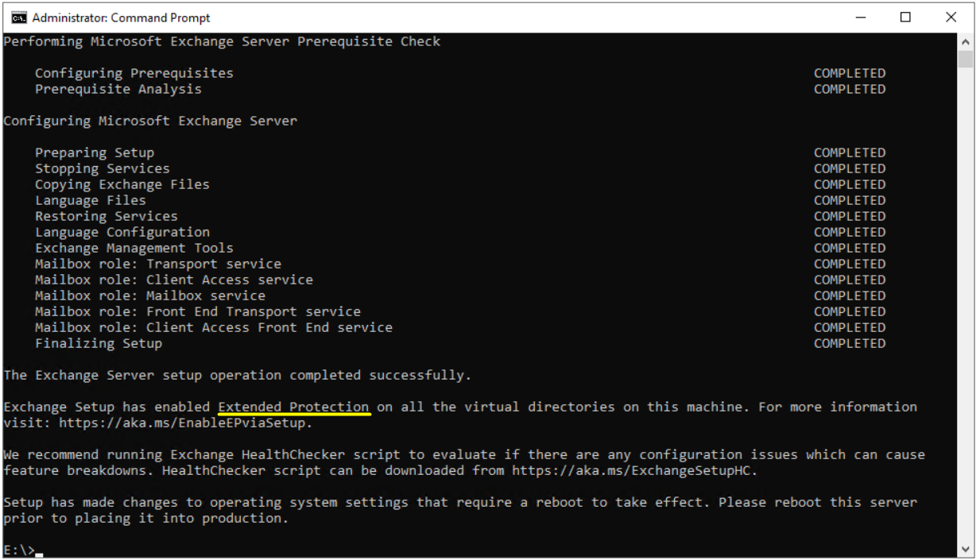Close the Administrator Command Prompt window
980x560 pixels.
click(x=951, y=17)
